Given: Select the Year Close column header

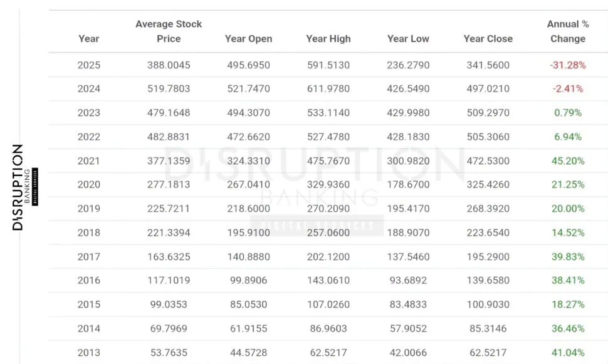Looking at the screenshot, I should [x=488, y=39].
